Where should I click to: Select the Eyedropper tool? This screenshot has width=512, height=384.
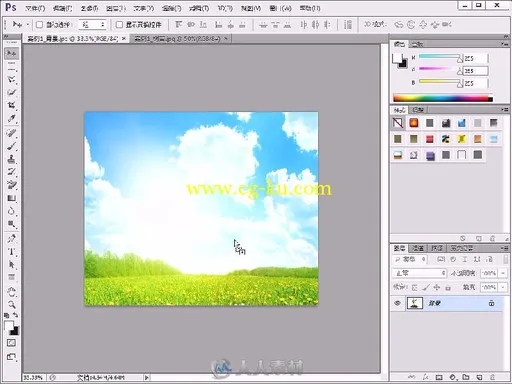coord(12,118)
